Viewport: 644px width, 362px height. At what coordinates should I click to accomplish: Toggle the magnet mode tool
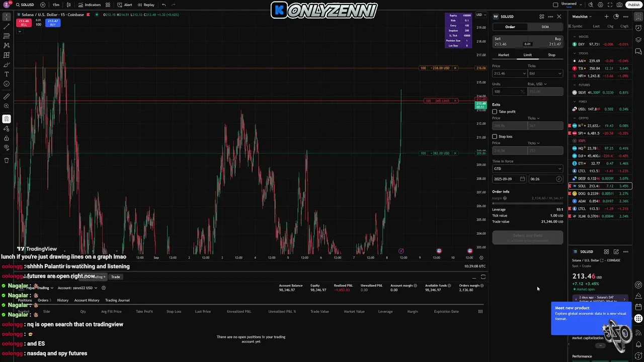[x=7, y=119]
